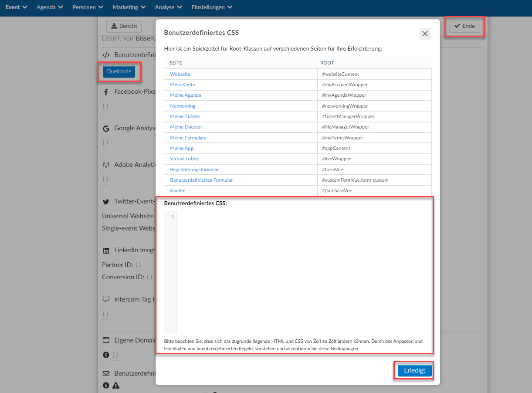This screenshot has width=532, height=393.
Task: Confirm with the Erledigt button
Action: click(414, 371)
